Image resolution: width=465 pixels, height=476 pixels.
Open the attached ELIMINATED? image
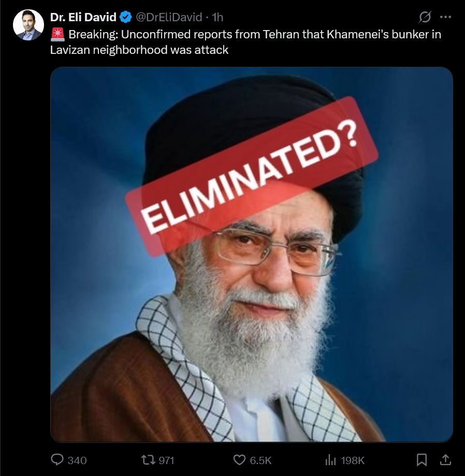pos(252,254)
